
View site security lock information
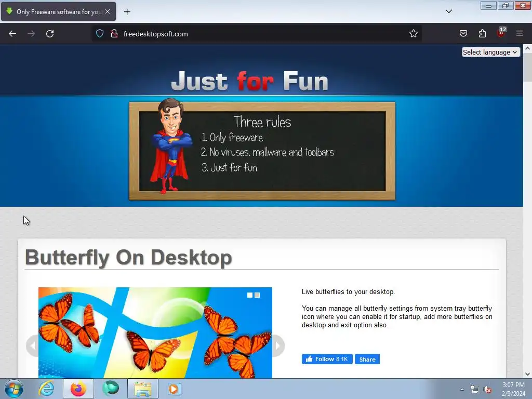pyautogui.click(x=114, y=34)
